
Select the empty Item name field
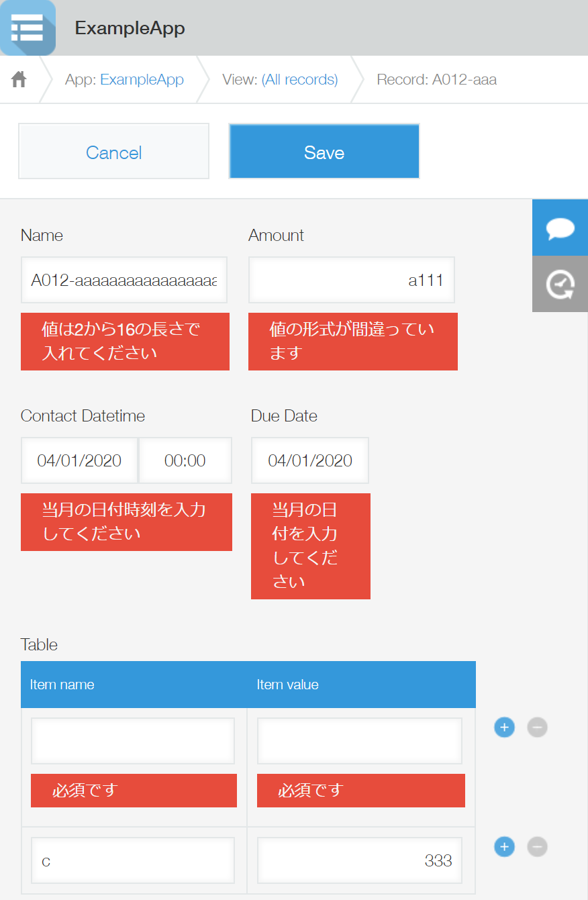click(132, 740)
